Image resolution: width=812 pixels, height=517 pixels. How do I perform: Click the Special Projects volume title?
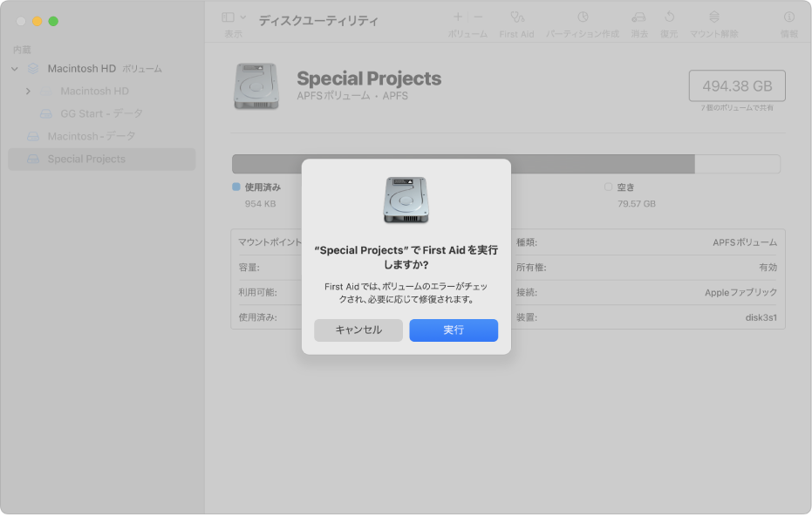(369, 78)
